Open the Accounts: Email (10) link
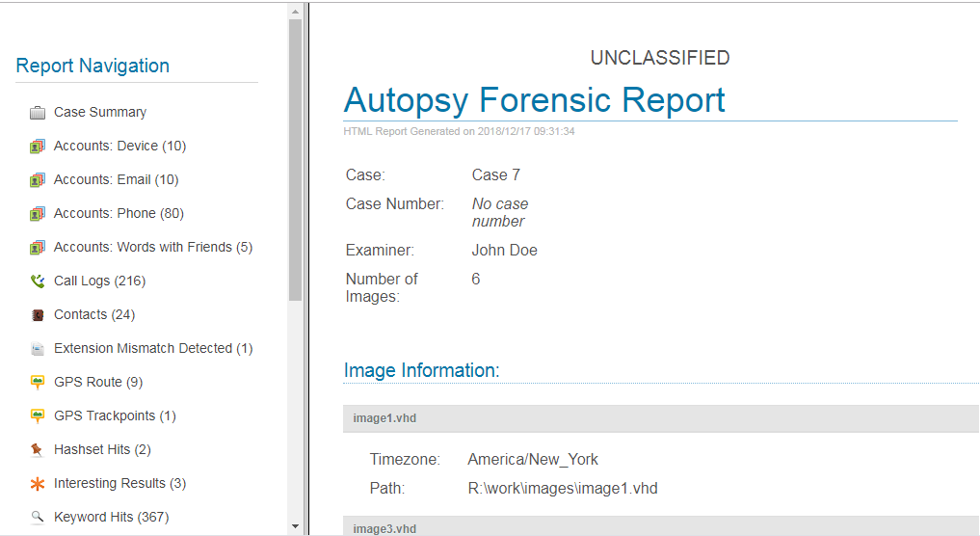This screenshot has width=980, height=536. click(116, 179)
